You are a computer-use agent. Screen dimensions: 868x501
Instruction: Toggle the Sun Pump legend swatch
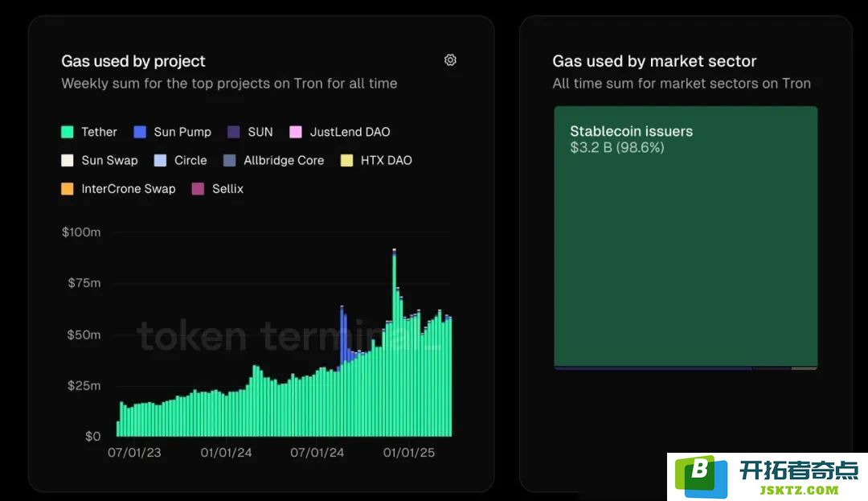coord(140,132)
